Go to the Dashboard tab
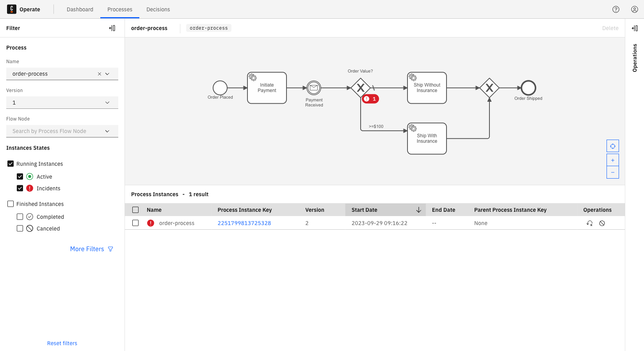The width and height of the screenshot is (644, 351). point(80,9)
